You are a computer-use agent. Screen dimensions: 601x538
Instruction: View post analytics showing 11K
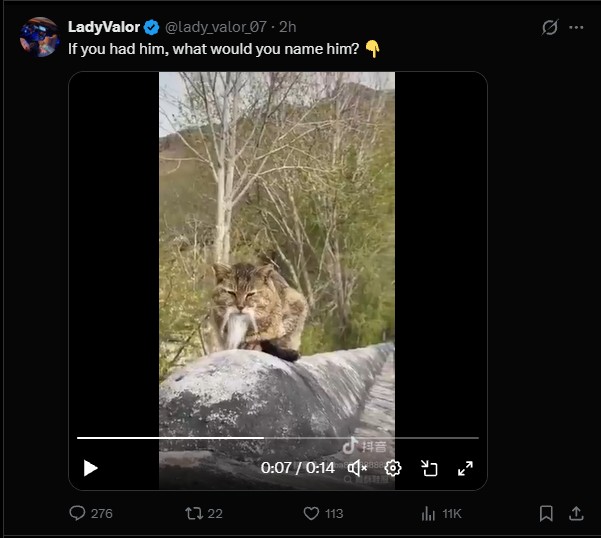tap(441, 513)
